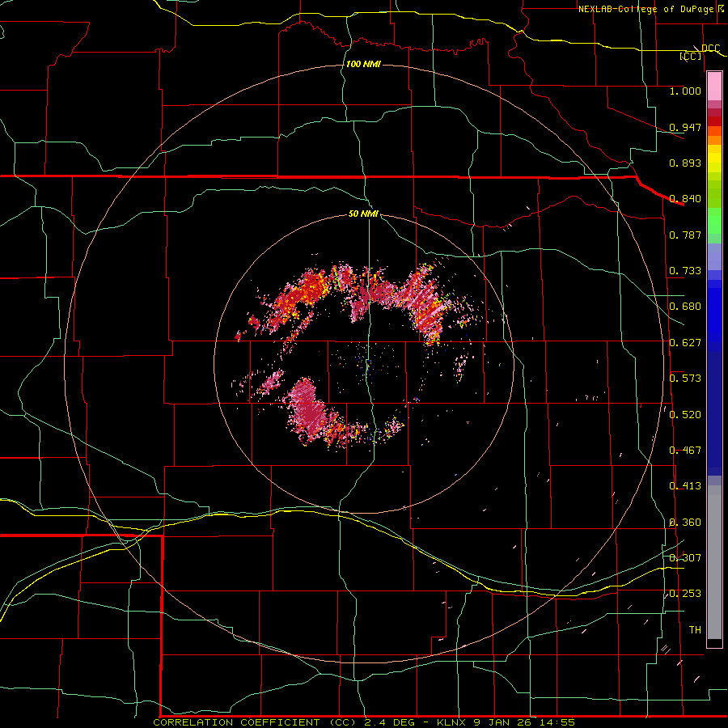
Task: Click the 0.787 legend value
Action: tap(685, 235)
